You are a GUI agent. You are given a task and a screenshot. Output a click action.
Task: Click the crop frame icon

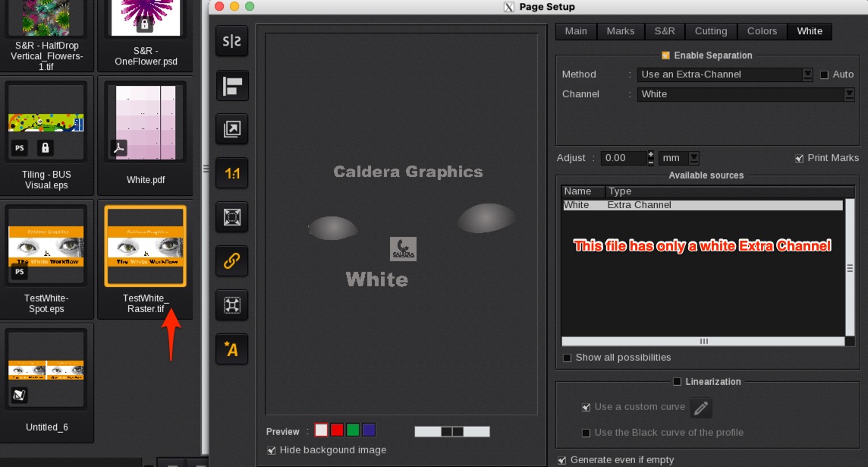click(x=231, y=305)
